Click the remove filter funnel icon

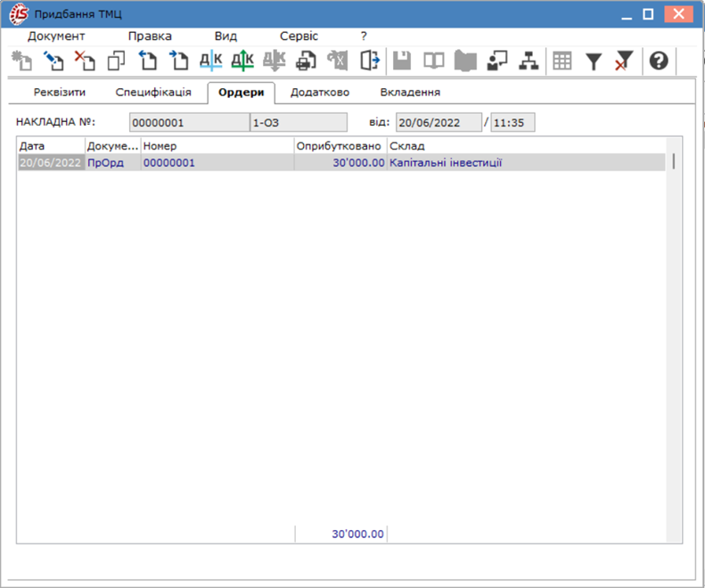pyautogui.click(x=624, y=61)
